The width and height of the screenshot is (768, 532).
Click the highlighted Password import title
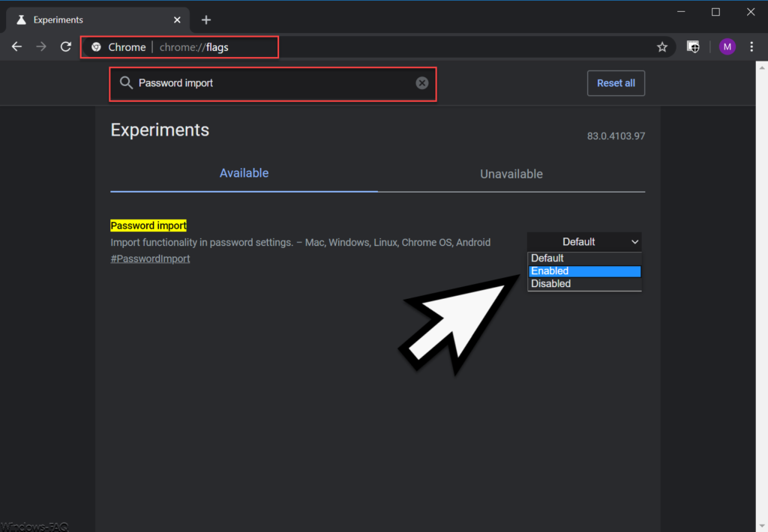click(148, 226)
